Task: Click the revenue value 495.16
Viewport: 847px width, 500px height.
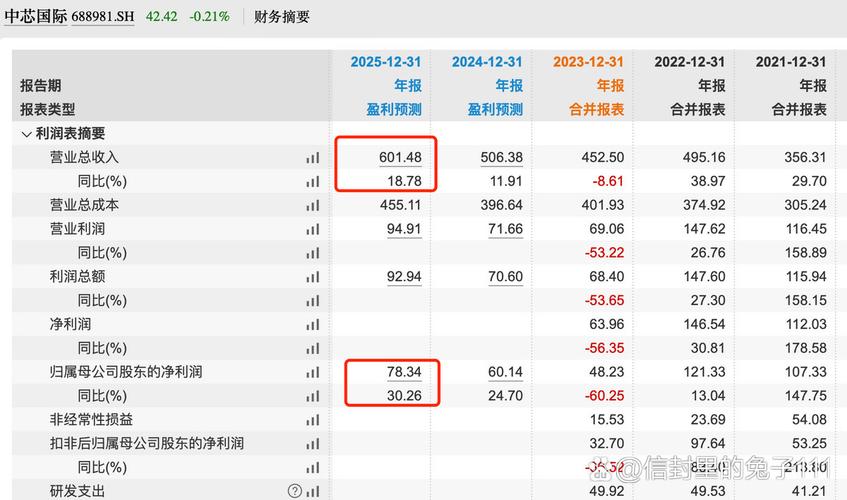Action: 704,157
